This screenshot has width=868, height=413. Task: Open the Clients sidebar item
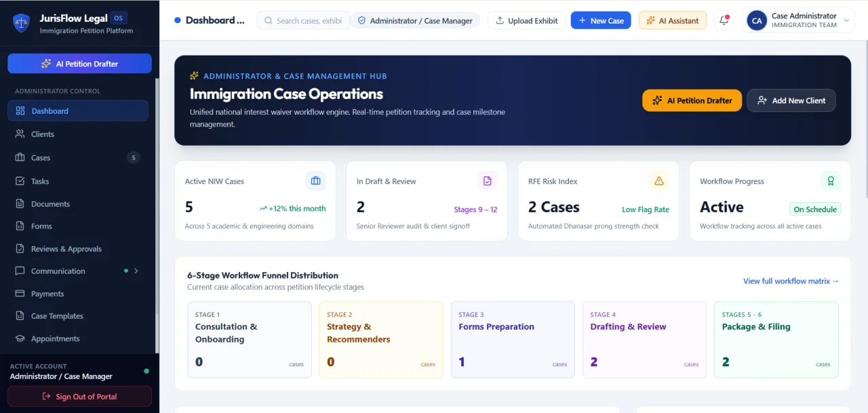click(x=78, y=134)
